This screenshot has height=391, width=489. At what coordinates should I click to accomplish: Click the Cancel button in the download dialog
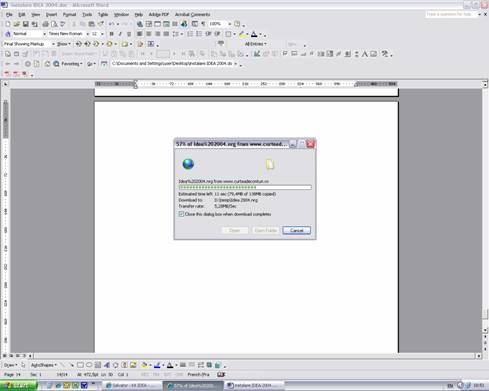point(296,230)
